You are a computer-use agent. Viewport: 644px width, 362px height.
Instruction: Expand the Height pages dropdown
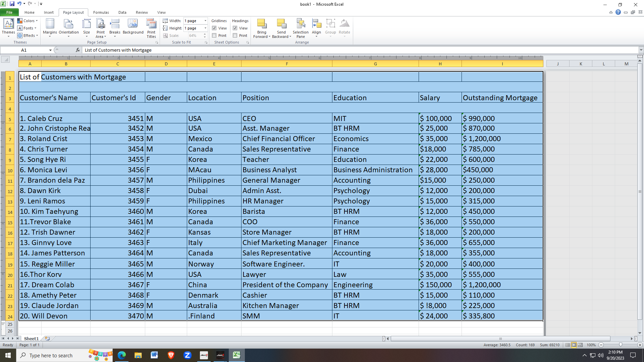[205, 28]
